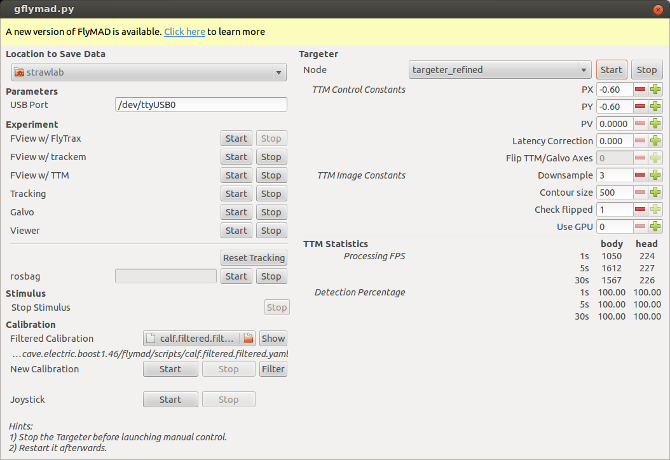Decrease Latency Correction with minus icon
The height and width of the screenshot is (460, 670).
640,141
